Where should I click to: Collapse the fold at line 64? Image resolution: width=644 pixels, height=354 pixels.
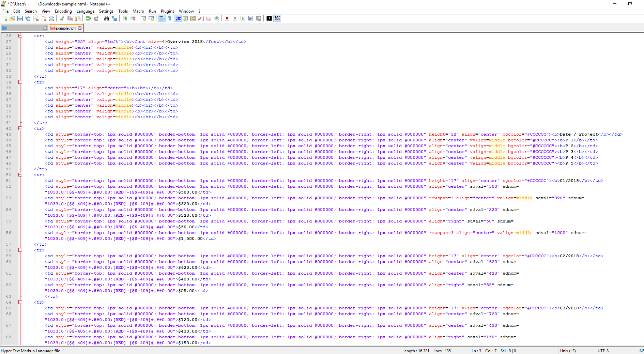(20, 302)
